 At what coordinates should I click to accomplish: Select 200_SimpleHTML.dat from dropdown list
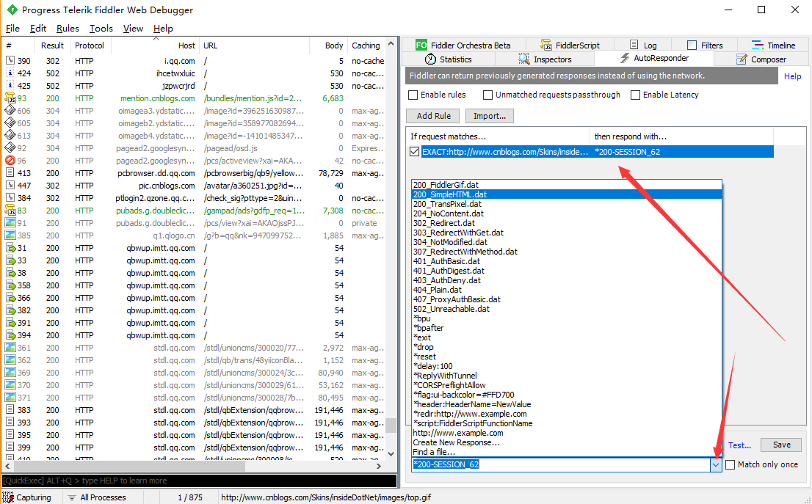pyautogui.click(x=567, y=194)
